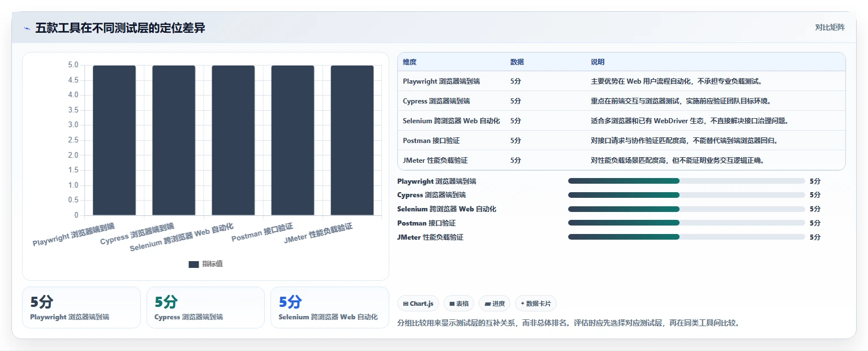868x351 pixels.
Task: Click the Postman 接口验证 progress bar
Action: pos(686,223)
